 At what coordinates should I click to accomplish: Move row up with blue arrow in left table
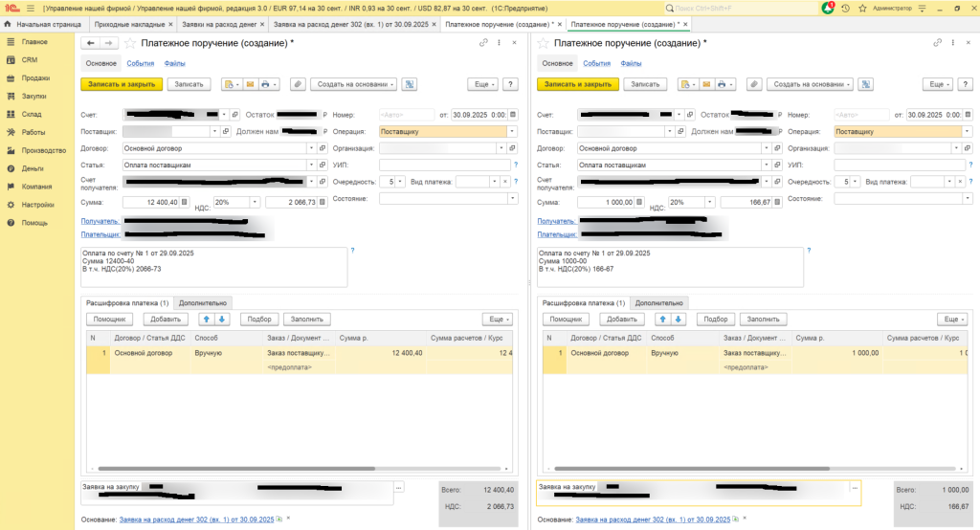click(x=207, y=319)
